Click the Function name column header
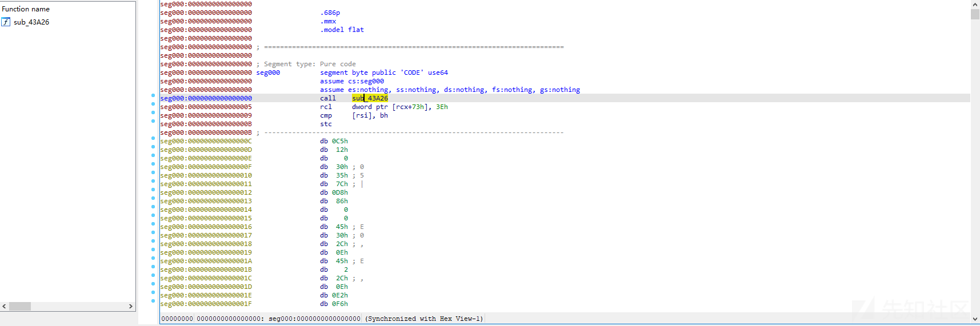 tap(26, 9)
